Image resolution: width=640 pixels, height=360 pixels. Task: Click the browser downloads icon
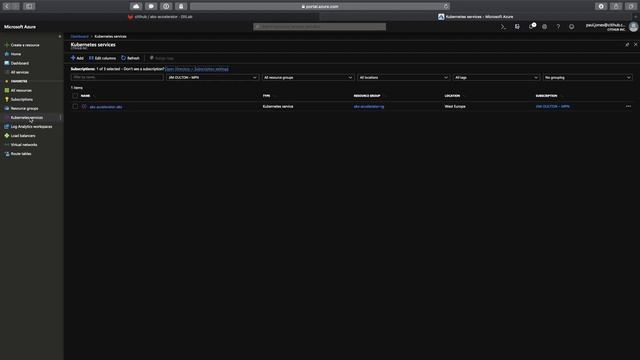[x=601, y=6]
